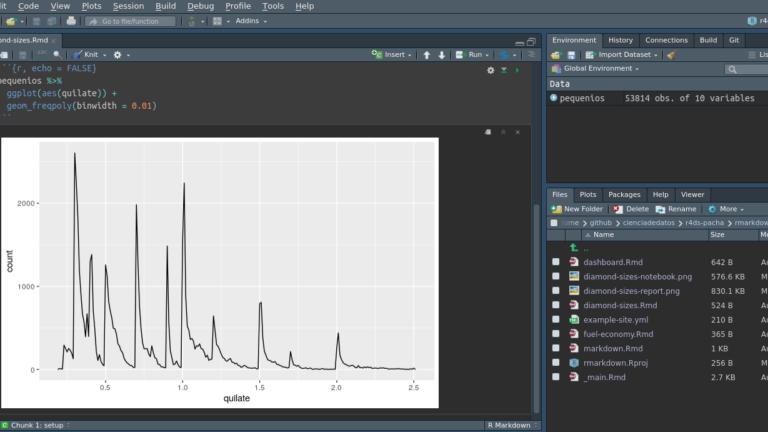Check the diamond-sizes-notebook.png checkbox
This screenshot has height=432, width=768.
(555, 276)
